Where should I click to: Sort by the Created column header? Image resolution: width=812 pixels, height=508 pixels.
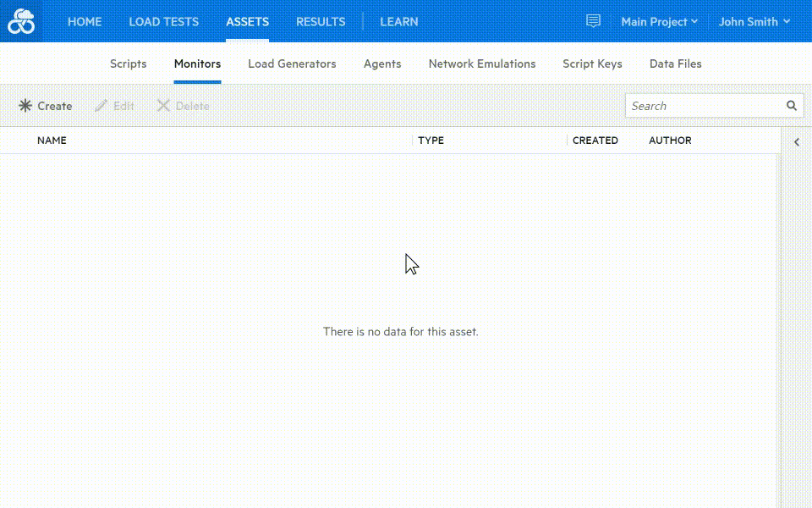pyautogui.click(x=595, y=141)
